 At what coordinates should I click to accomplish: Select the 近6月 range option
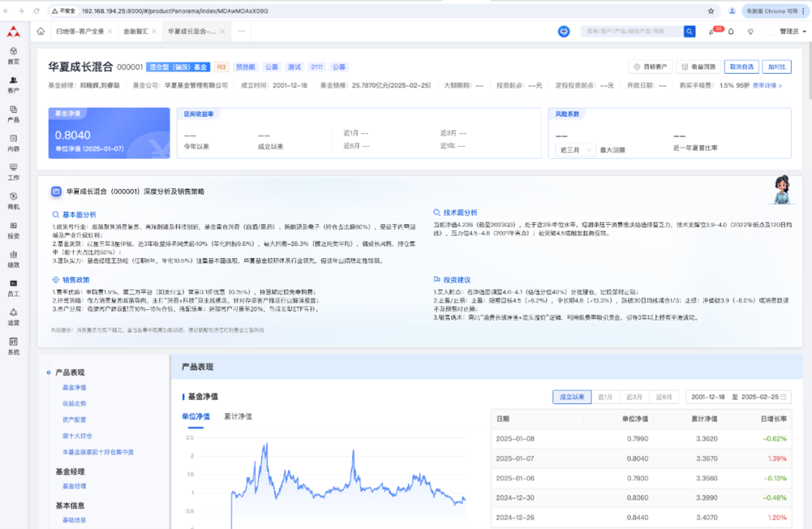point(664,397)
